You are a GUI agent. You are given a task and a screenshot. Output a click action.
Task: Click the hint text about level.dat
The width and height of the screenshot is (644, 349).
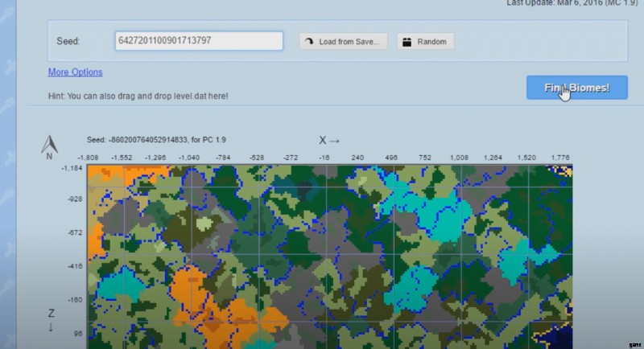click(138, 96)
